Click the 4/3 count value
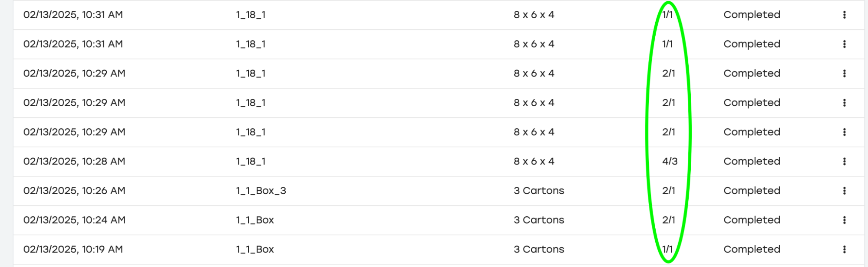868x267 pixels. pos(670,161)
